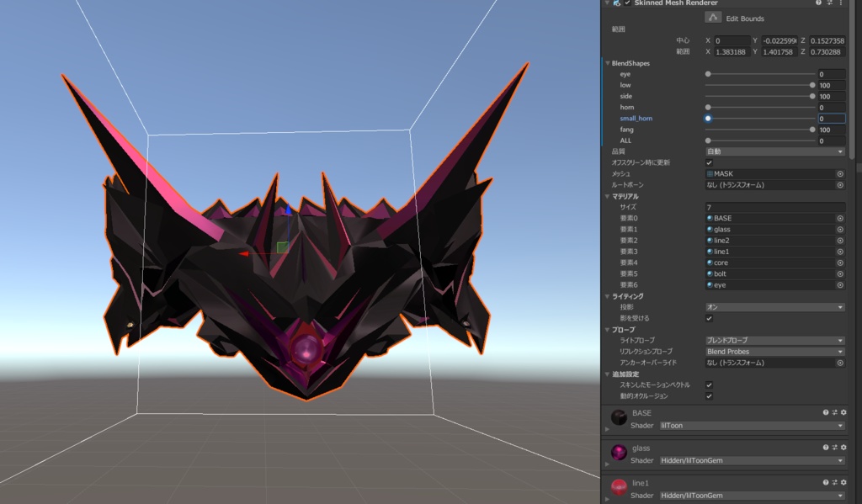Click the side blendshape label
This screenshot has width=862, height=504.
(x=625, y=96)
